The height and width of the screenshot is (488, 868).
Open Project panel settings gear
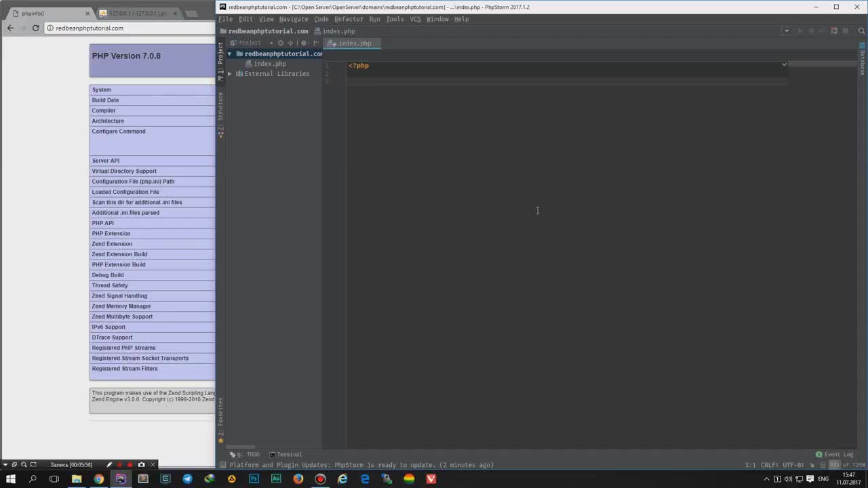(304, 43)
